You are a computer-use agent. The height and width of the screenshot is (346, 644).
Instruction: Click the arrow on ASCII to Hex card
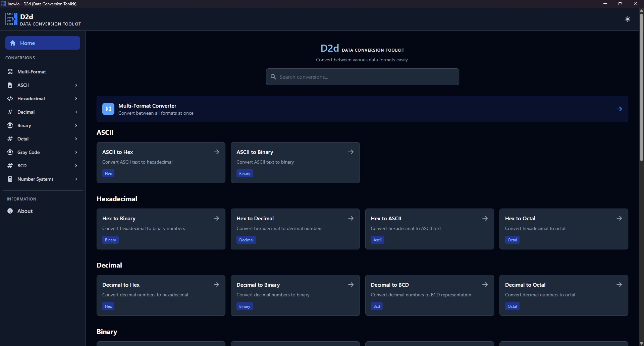[x=216, y=152]
